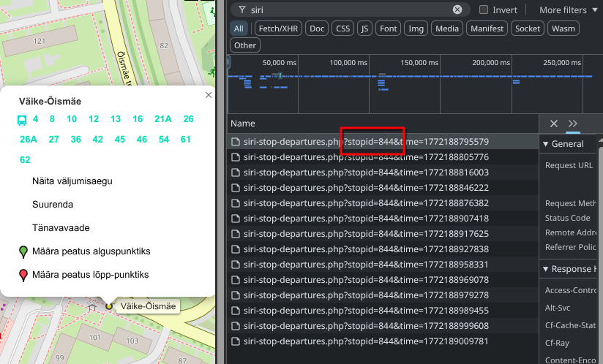The height and width of the screenshot is (364, 603).
Task: Close the Väike-Õismäe stop popup
Action: [209, 95]
